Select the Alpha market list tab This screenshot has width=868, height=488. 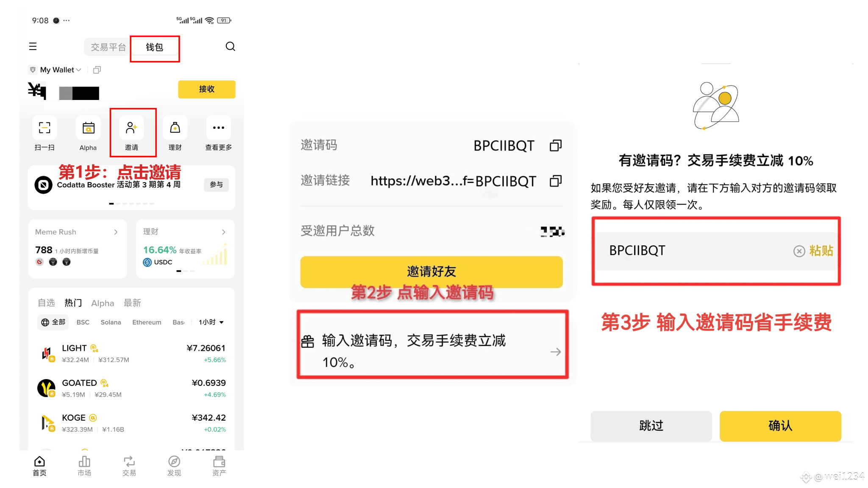[103, 303]
